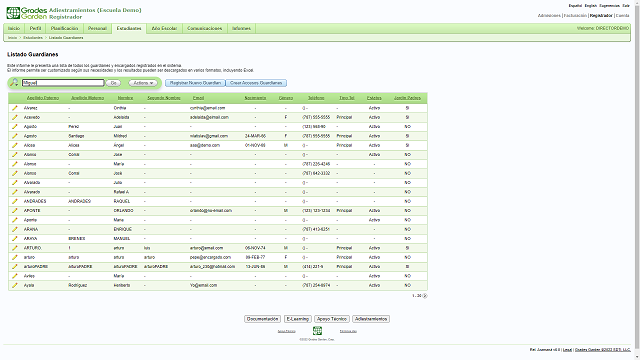Select the Estudiantes tab

129,29
